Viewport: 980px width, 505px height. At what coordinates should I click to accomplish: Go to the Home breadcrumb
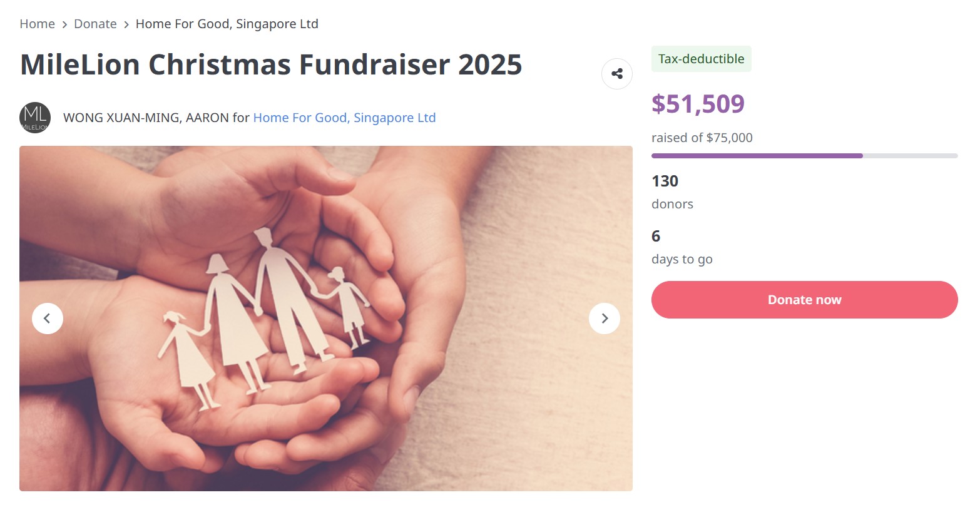click(37, 24)
